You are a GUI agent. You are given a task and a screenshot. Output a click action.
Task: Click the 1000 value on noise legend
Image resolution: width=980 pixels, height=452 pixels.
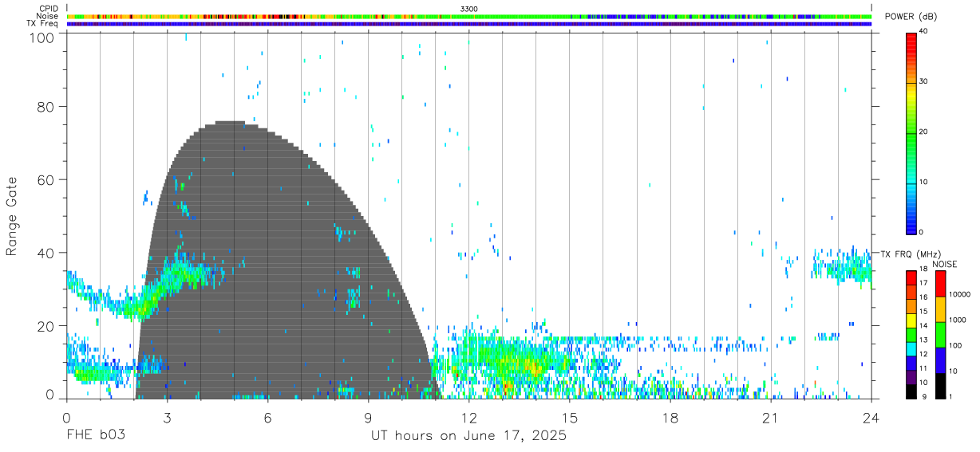[x=958, y=320]
